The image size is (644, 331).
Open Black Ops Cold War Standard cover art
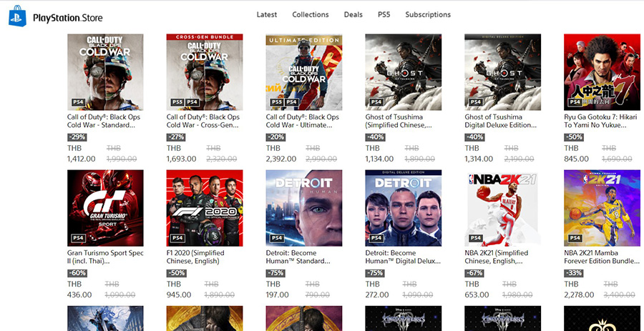tap(106, 72)
